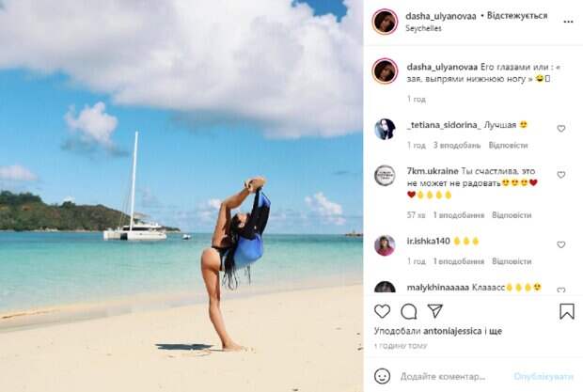This screenshot has width=583, height=392.
Task: Open the antoniajessica profile from likes
Action: 452,331
